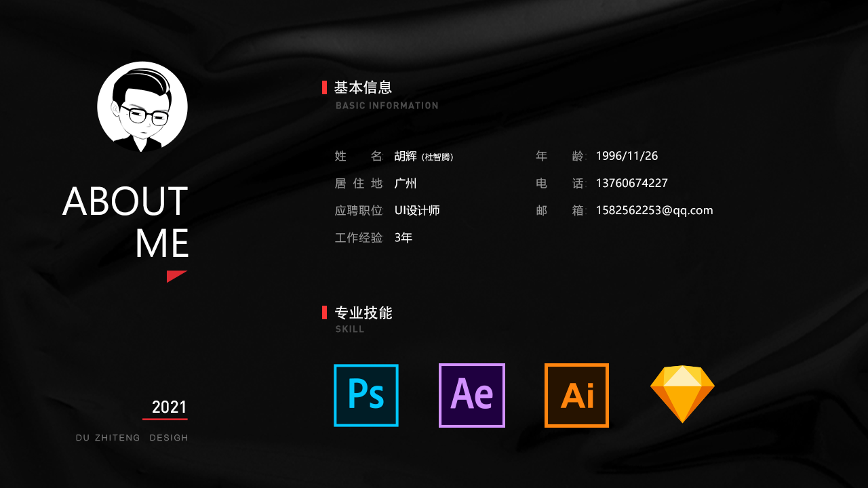
Task: Click the 工作经验 label
Action: pos(359,237)
